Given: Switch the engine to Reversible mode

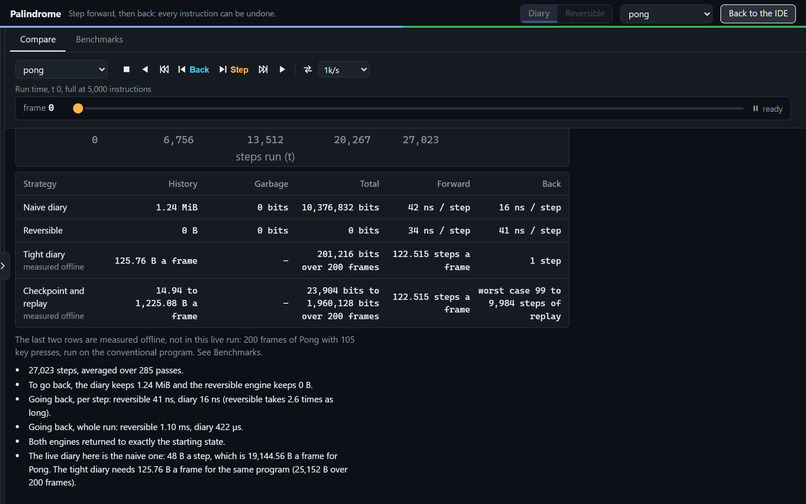Looking at the screenshot, I should click(584, 13).
